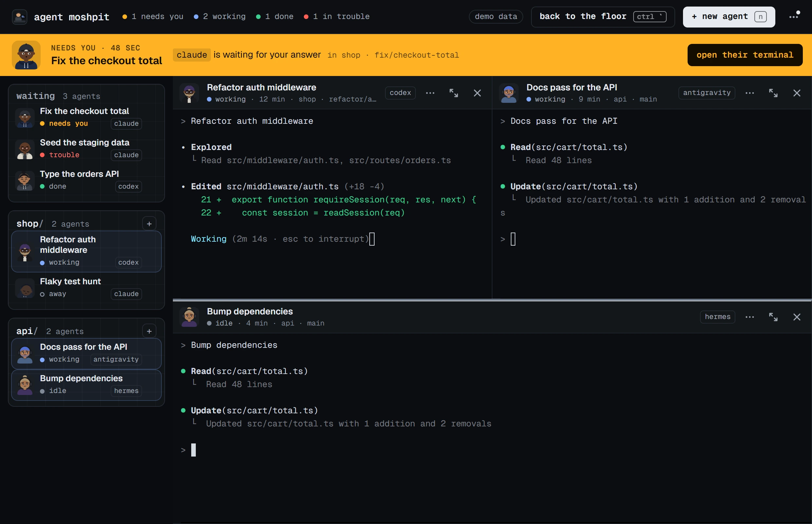
Task: Focus the Bump dependencies terminal prompt
Action: [x=194, y=450]
